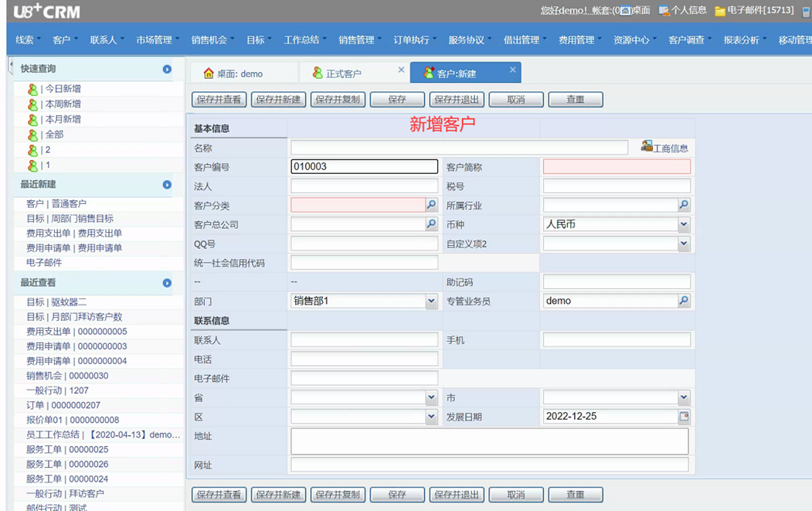Switch to the 桌面: demo tab
812x511 pixels.
(x=244, y=73)
